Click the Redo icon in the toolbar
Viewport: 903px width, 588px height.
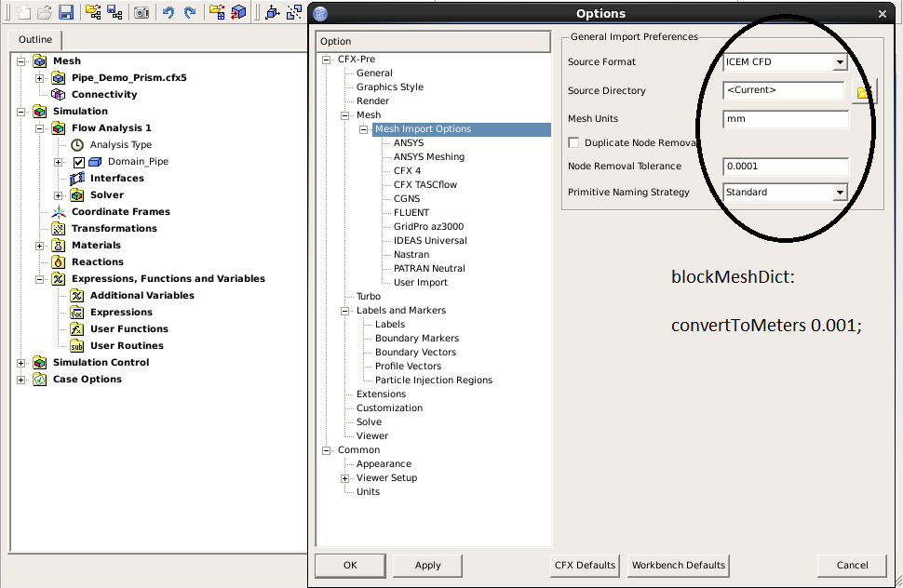189,12
